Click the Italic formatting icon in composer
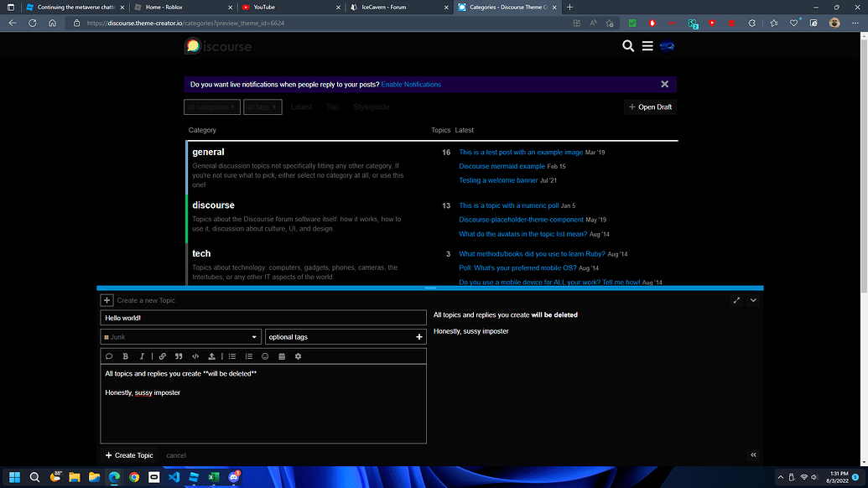Screen dimensions: 868x488 (x=142, y=356)
